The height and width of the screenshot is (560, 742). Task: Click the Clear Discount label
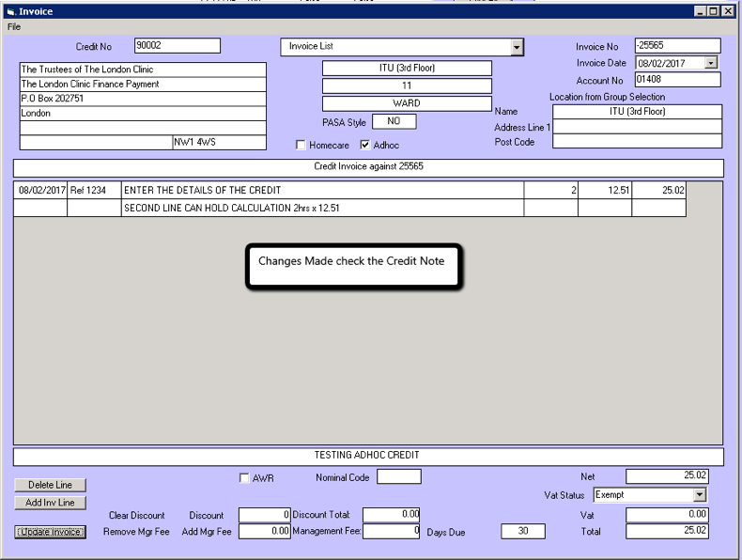pos(136,516)
